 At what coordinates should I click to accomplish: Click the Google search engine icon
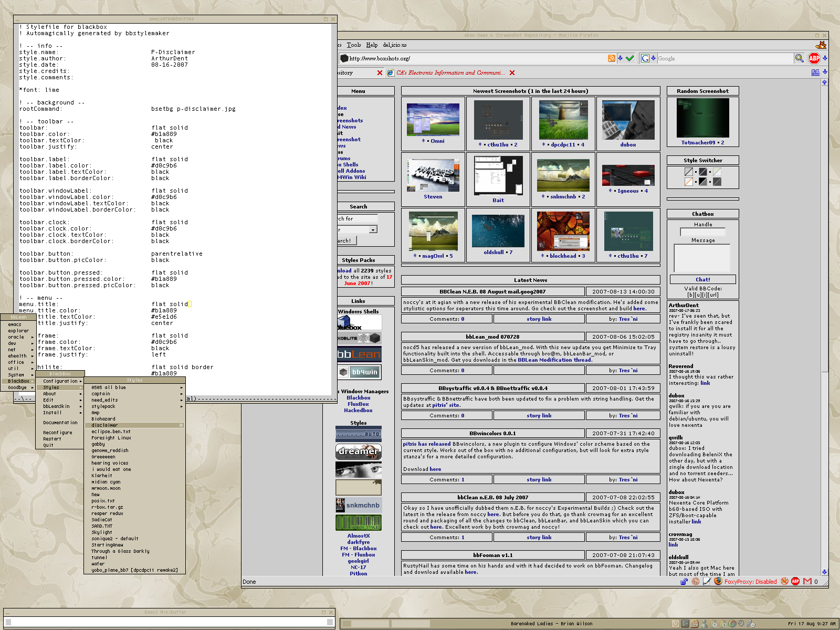(x=645, y=58)
